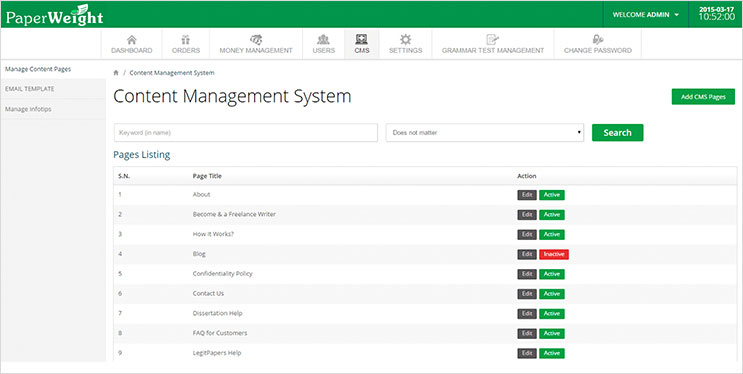Edit the Contact Us page
Image resolution: width=743 pixels, height=374 pixels.
coord(527,294)
